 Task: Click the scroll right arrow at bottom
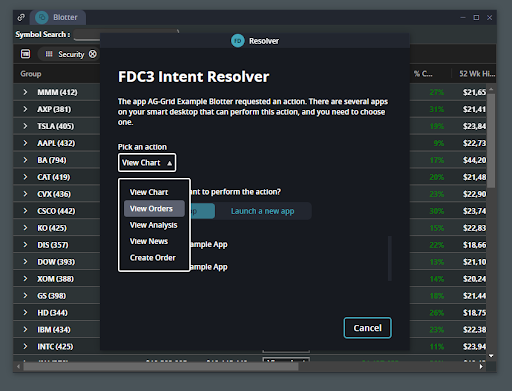coord(481,367)
